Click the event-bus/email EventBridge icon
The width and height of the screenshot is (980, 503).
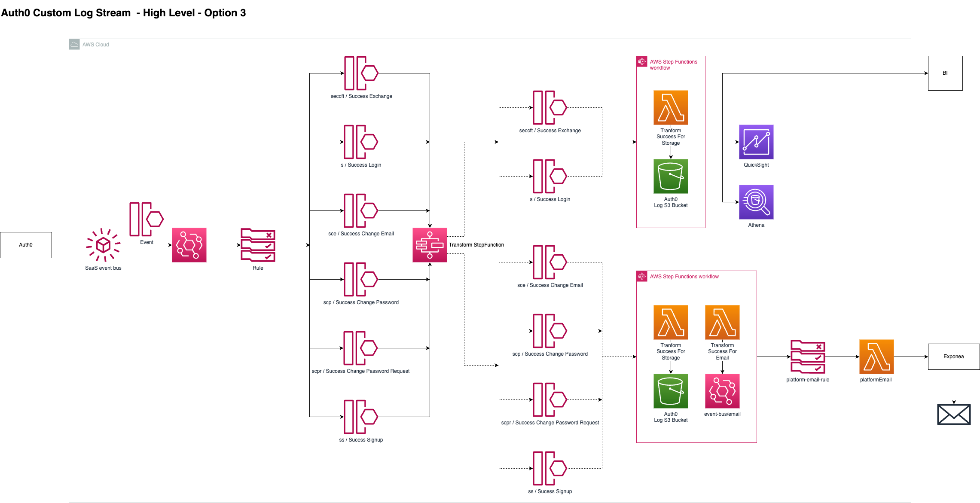[x=722, y=391]
